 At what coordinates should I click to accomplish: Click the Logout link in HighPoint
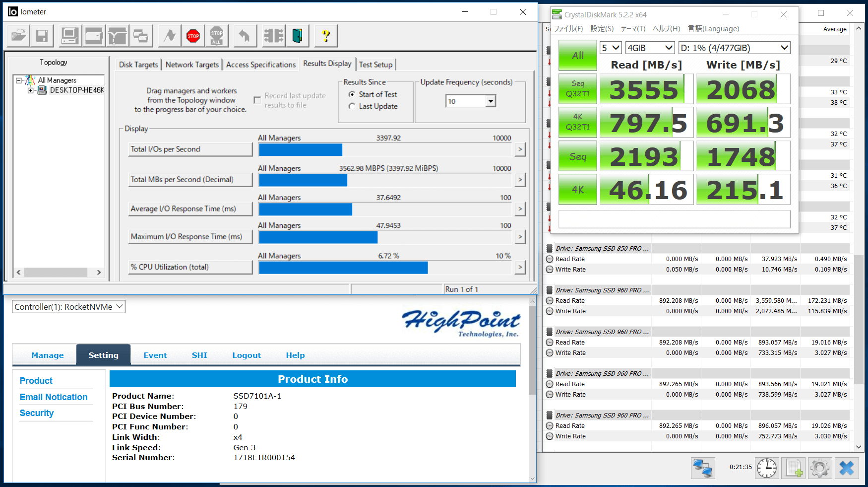tap(247, 355)
